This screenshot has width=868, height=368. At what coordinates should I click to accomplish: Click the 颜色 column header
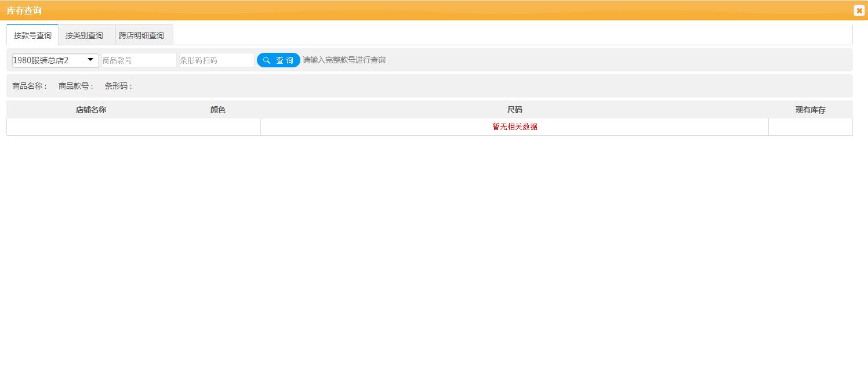pos(217,109)
